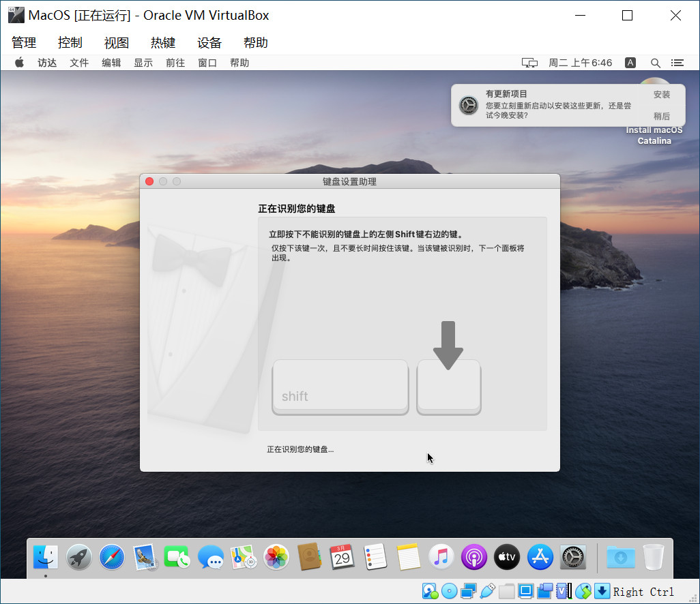Click the Right Ctrl host key label

point(643,592)
